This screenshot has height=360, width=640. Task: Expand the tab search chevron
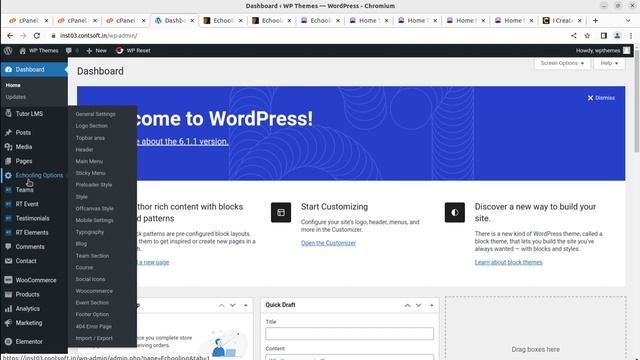point(628,20)
